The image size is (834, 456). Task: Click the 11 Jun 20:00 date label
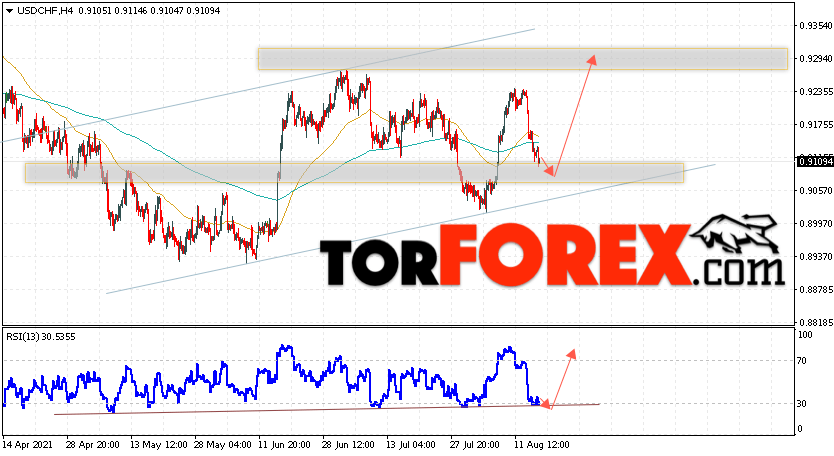tap(286, 445)
